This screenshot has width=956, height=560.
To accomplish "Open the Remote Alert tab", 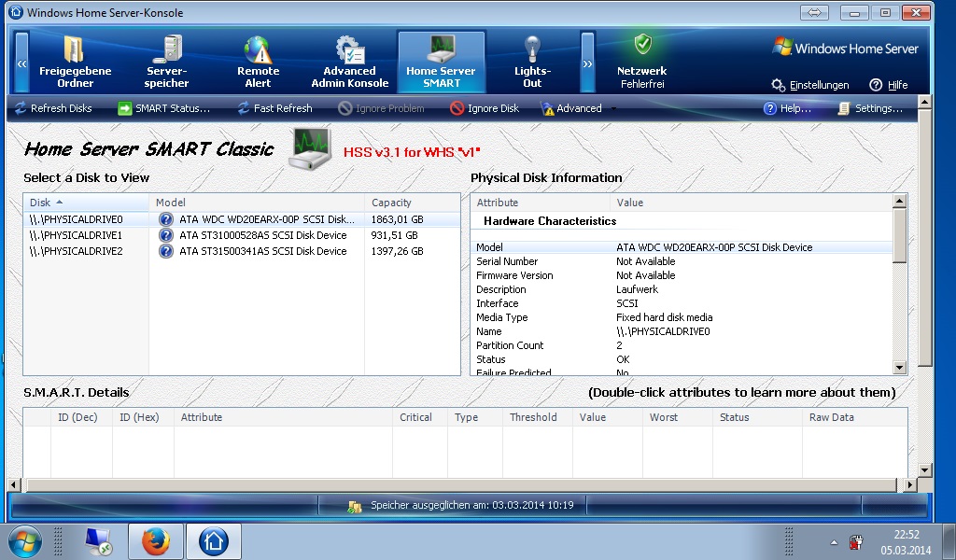I will pyautogui.click(x=258, y=63).
